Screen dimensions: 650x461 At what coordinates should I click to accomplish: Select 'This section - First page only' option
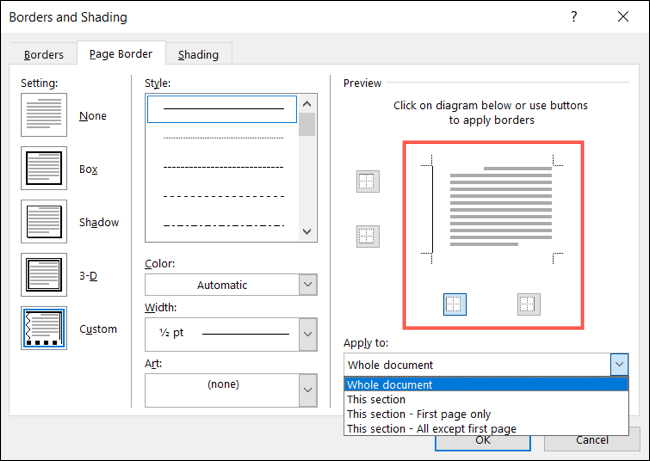419,414
